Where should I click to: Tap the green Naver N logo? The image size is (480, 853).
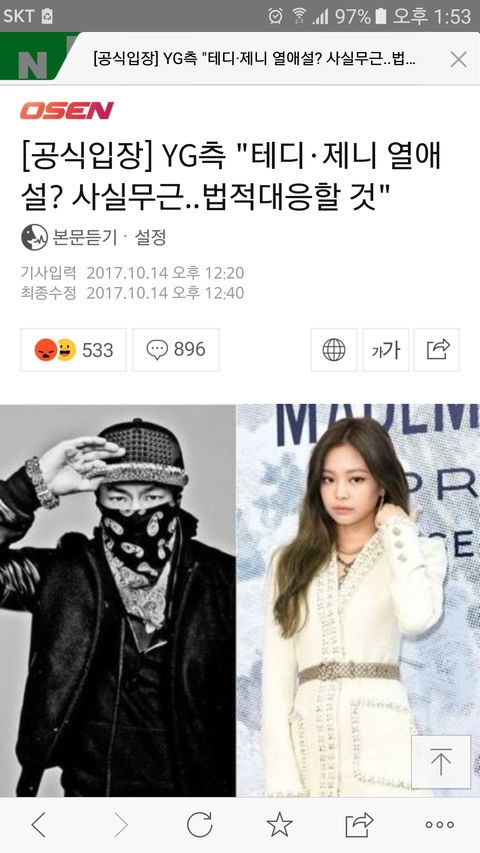pyautogui.click(x=33, y=57)
